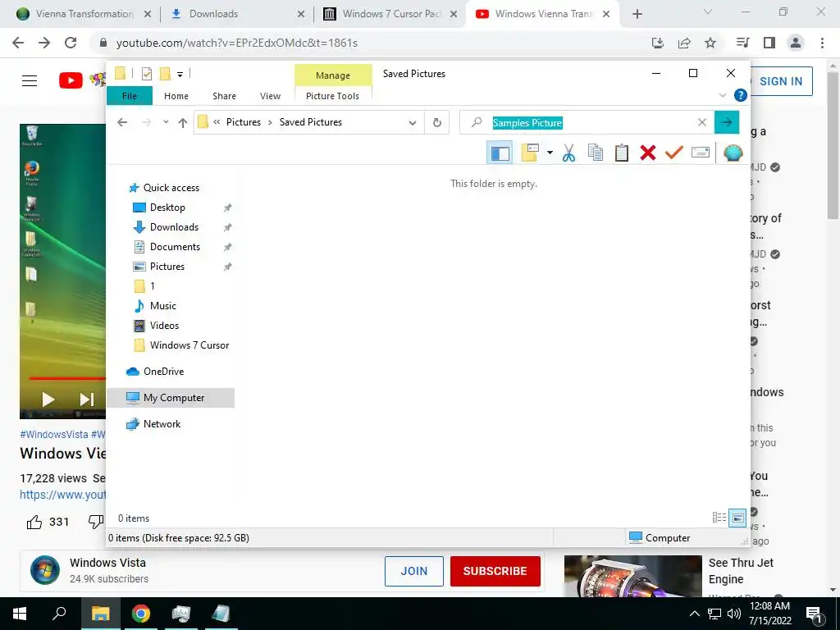Refresh the Saved Pictures folder
840x630 pixels.
coord(436,123)
